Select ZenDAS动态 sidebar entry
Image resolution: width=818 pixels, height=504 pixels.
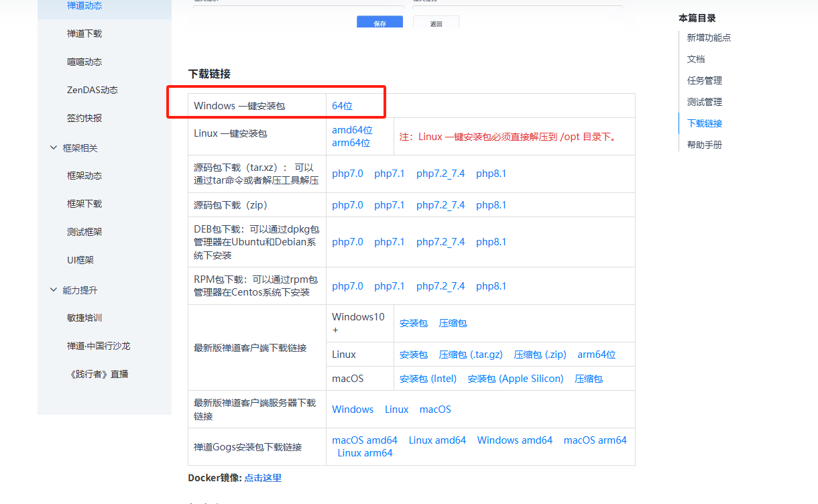(93, 90)
